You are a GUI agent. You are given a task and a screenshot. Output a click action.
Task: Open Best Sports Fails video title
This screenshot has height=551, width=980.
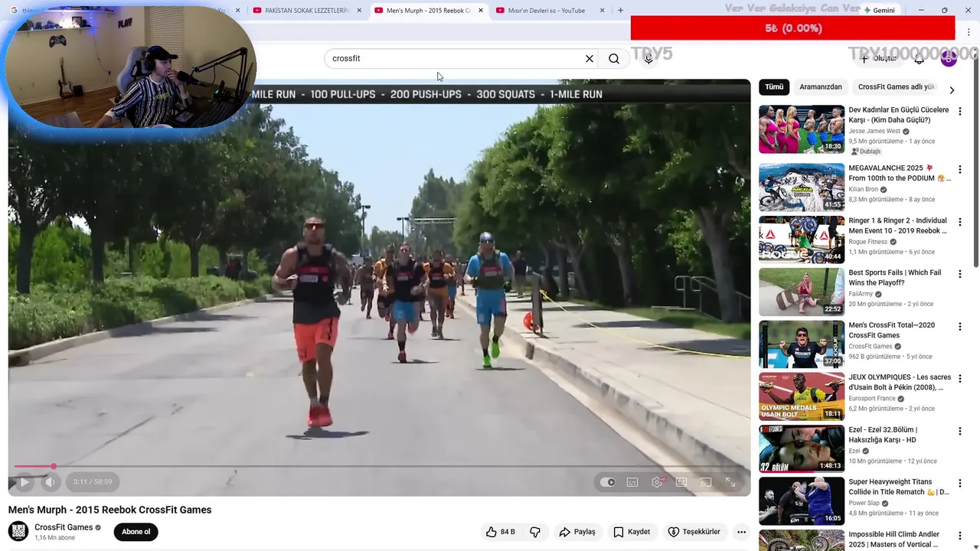[x=895, y=278]
